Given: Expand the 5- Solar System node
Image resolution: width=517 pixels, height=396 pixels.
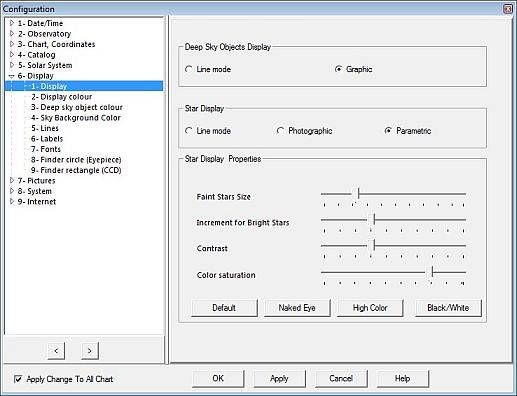Looking at the screenshot, I should (x=12, y=65).
